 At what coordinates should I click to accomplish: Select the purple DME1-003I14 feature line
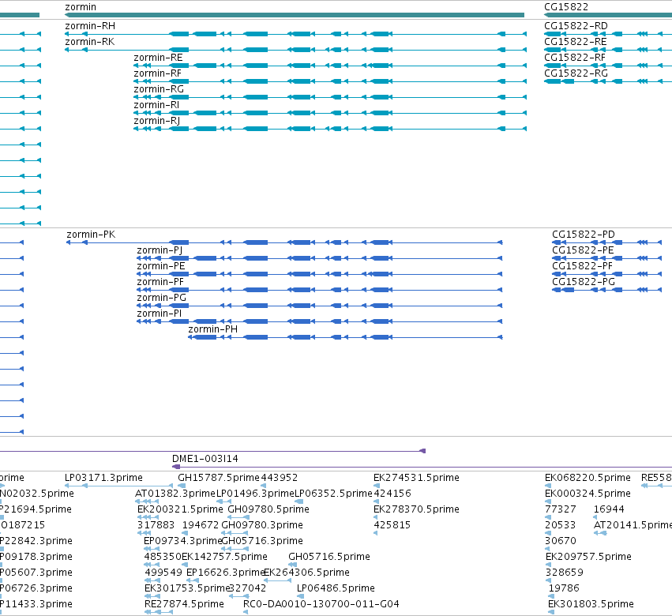tap(422, 467)
